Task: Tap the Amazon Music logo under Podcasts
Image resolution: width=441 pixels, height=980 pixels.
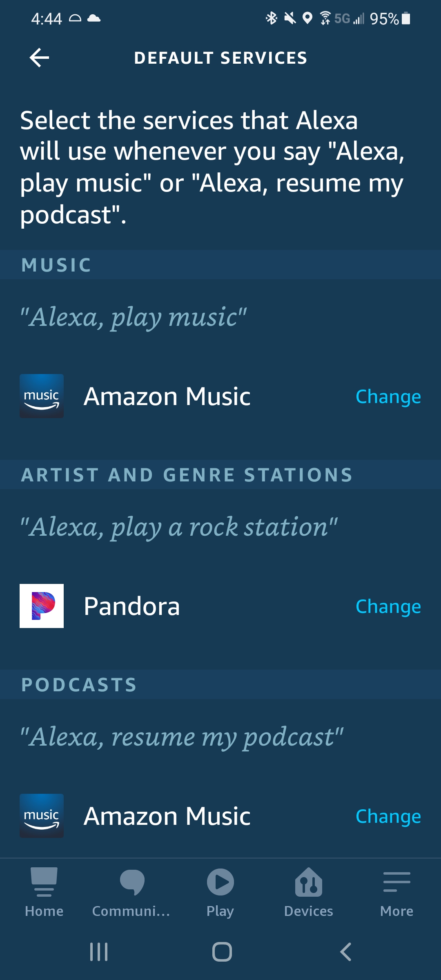Action: coord(42,816)
